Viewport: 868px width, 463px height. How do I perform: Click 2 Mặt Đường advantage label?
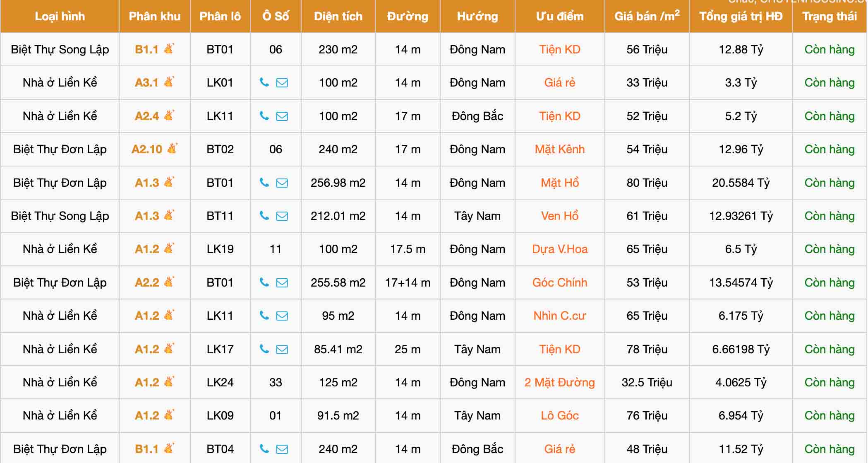tap(560, 382)
